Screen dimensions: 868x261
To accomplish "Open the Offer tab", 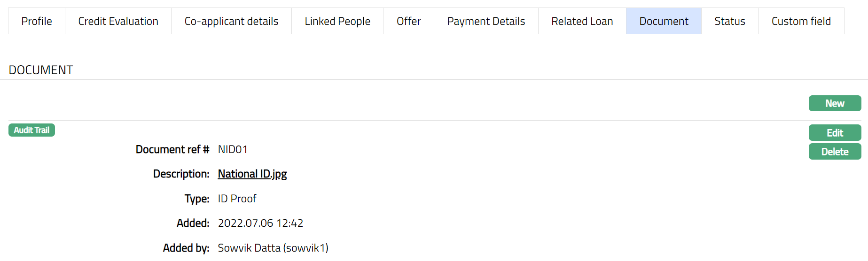I will pyautogui.click(x=408, y=21).
